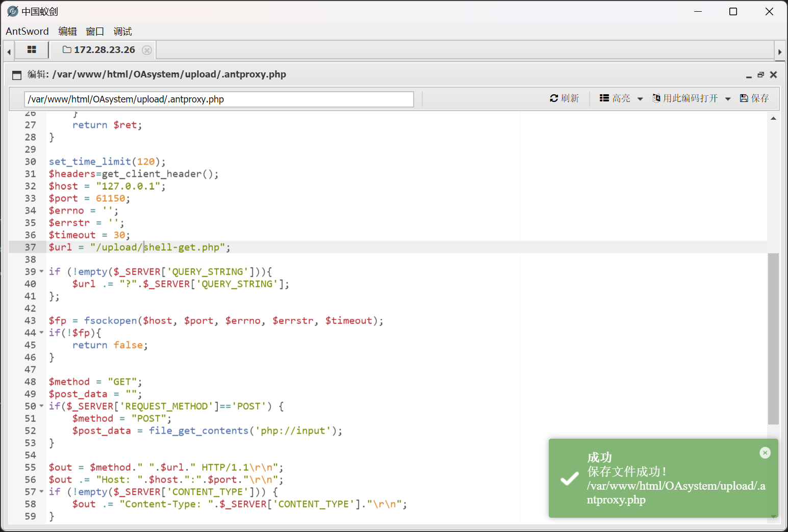Open the home grid tab icon

[32, 50]
